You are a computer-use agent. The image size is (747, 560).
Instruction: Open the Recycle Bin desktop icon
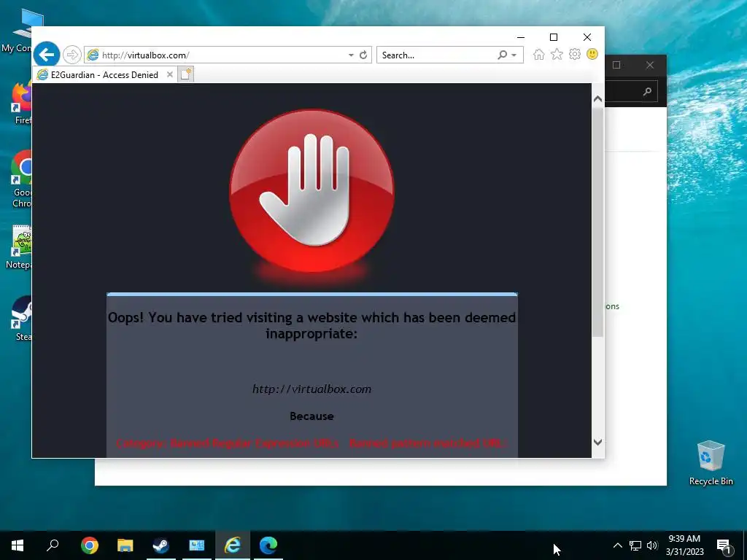[x=711, y=463]
